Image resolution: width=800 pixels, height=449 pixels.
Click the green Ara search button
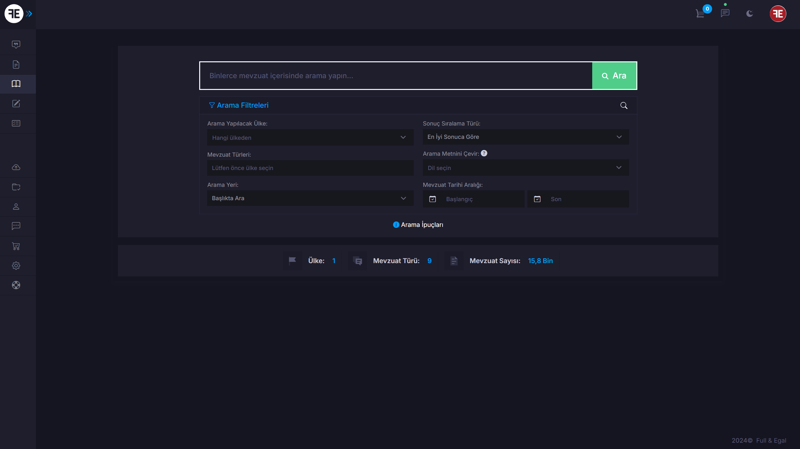[x=614, y=76]
